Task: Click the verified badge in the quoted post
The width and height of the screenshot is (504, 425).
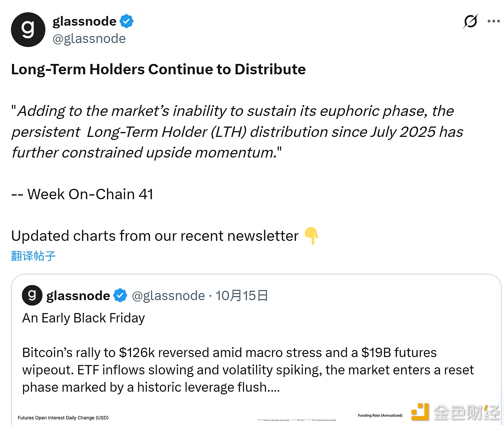Action: pos(120,295)
